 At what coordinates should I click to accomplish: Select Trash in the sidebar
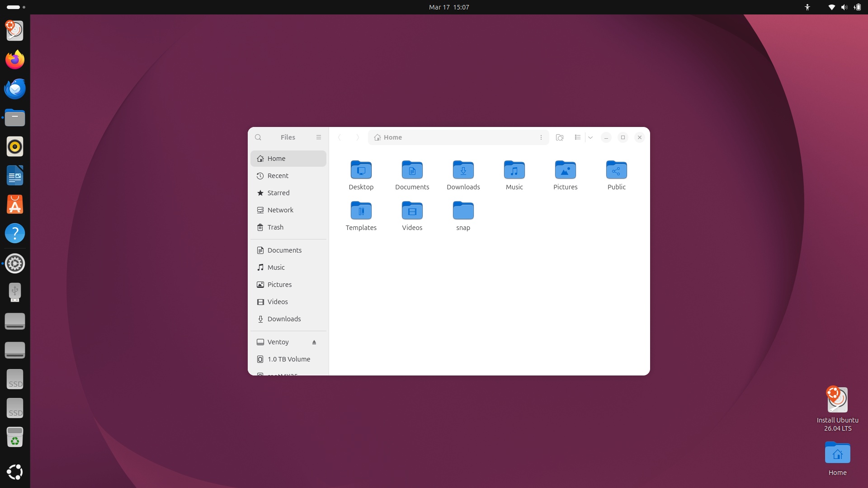click(x=275, y=227)
